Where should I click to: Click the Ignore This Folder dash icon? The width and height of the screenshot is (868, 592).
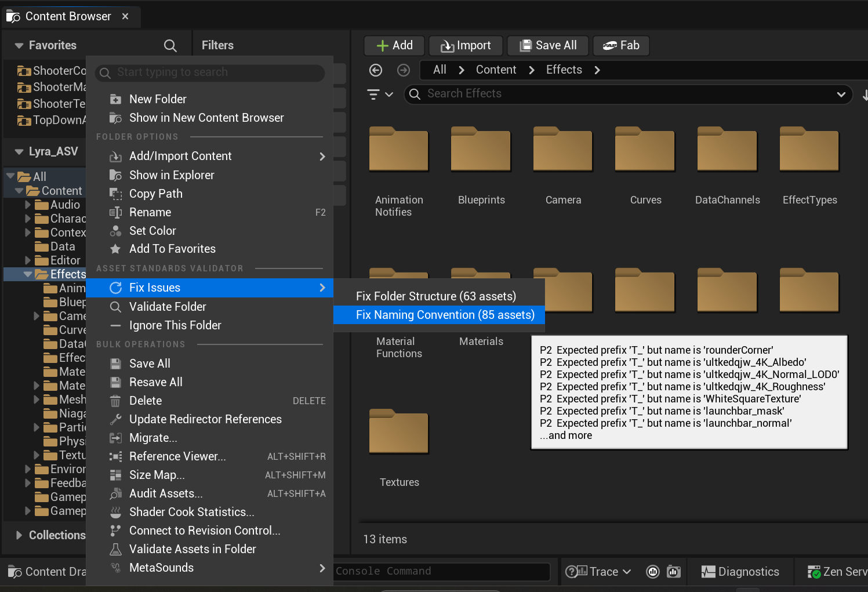point(115,325)
